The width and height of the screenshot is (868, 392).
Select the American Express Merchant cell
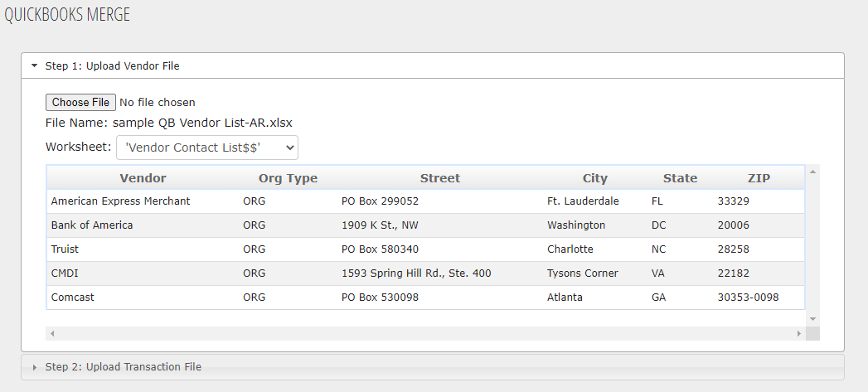(x=143, y=201)
